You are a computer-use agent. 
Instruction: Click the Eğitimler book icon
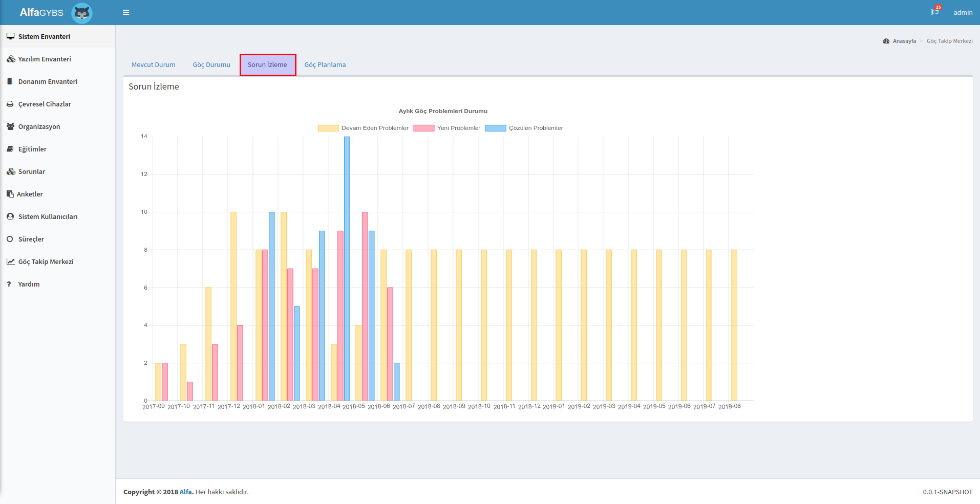tap(10, 149)
